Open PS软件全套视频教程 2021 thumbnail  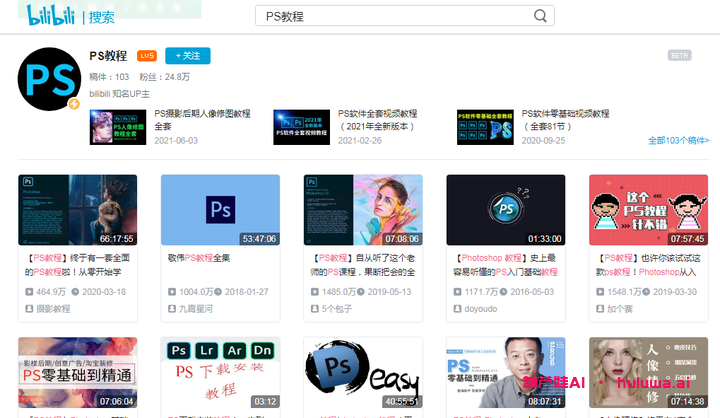[301, 127]
